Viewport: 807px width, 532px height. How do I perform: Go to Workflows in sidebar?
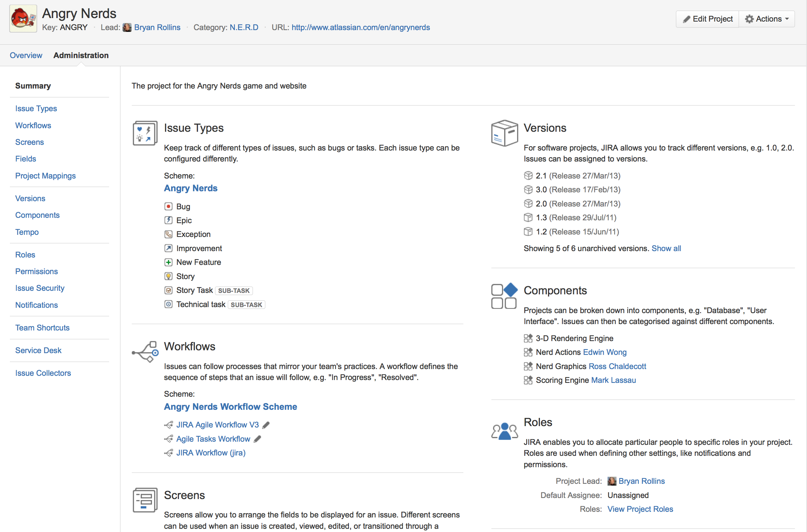(33, 125)
